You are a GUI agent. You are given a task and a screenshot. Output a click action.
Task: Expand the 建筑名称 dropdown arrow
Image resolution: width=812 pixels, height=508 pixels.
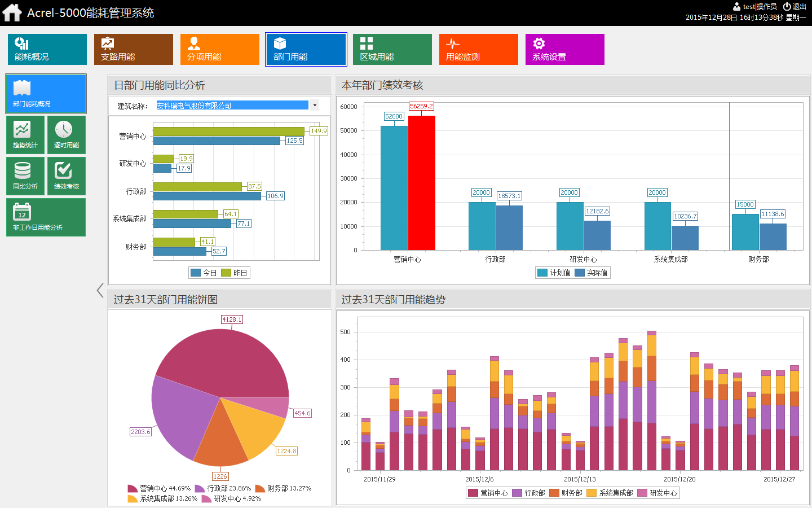(315, 105)
